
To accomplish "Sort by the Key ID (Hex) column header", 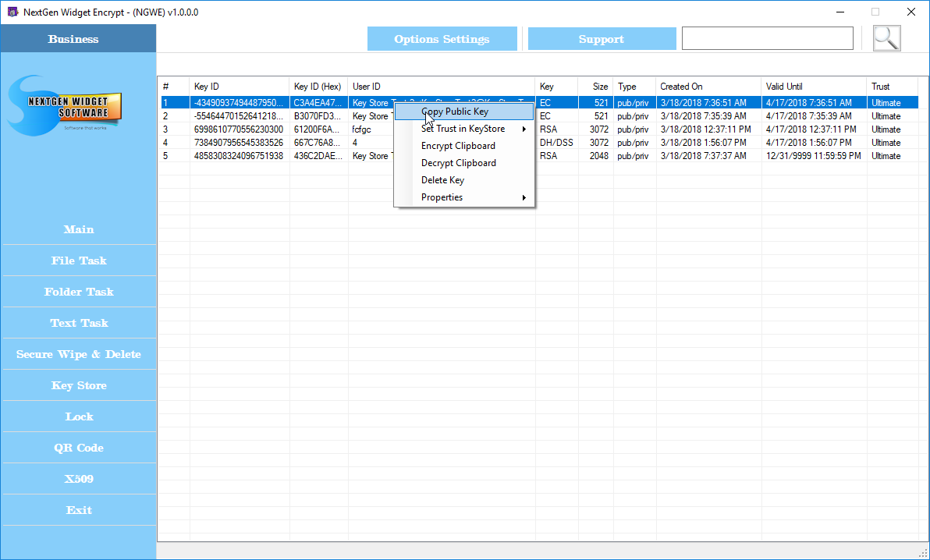I will 318,87.
